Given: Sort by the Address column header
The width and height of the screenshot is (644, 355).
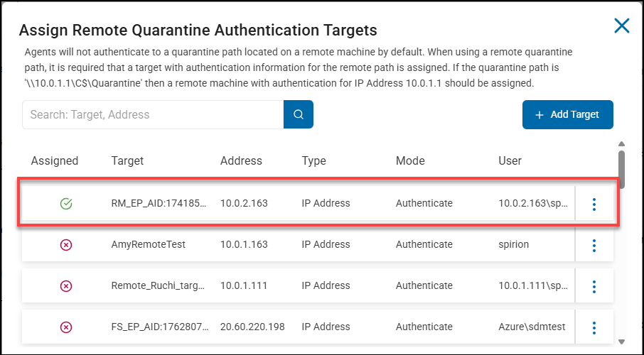Looking at the screenshot, I should (241, 160).
